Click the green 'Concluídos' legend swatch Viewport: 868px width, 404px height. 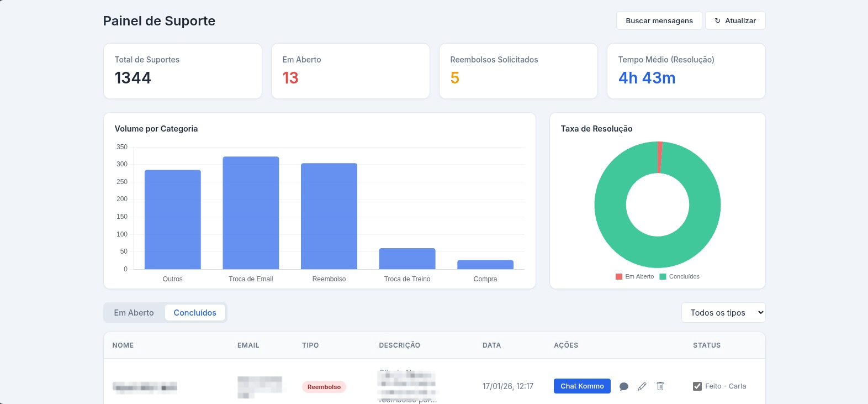click(663, 276)
